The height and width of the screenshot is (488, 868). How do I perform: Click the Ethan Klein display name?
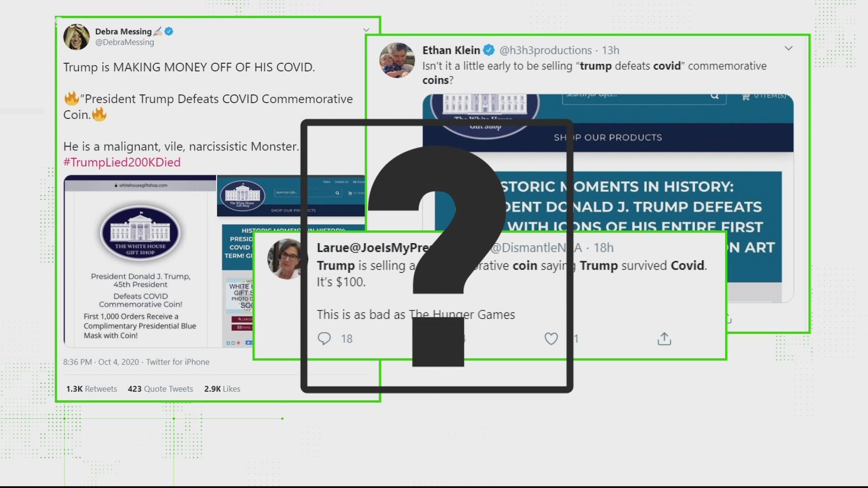pos(451,50)
